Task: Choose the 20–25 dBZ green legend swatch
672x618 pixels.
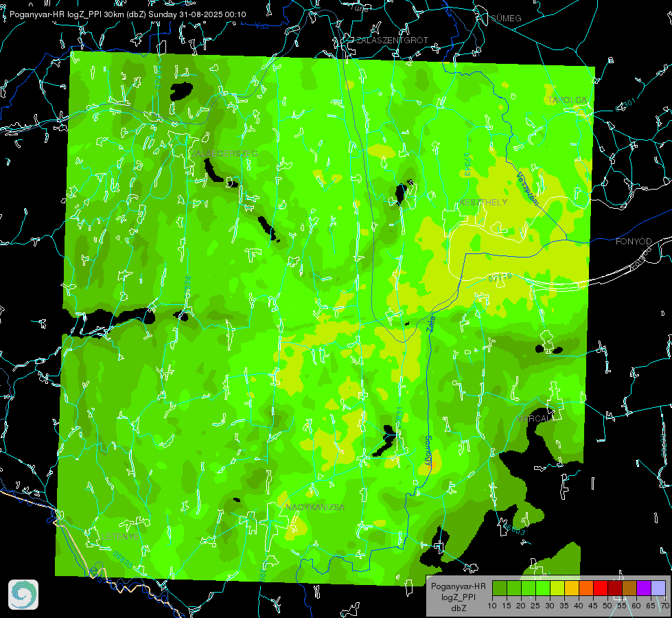Action: pyautogui.click(x=529, y=588)
